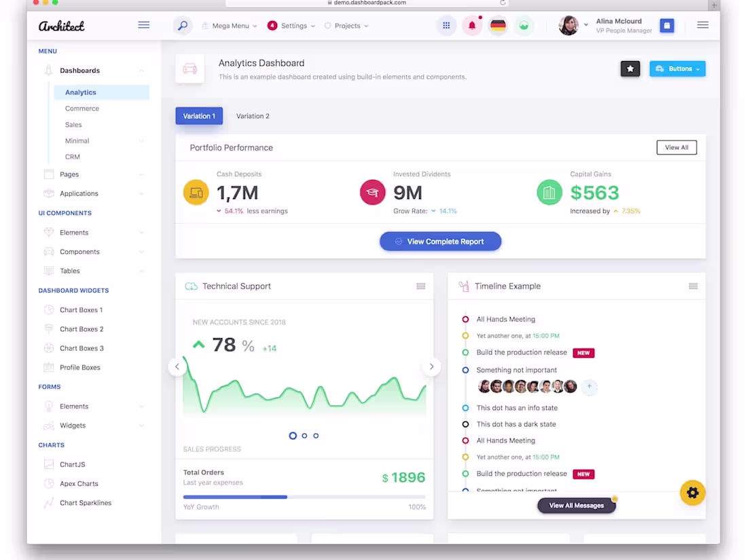Viewport: 747px width, 560px height.
Task: Click the blue calendar icon beside Alina Mclourd
Action: [x=666, y=25]
